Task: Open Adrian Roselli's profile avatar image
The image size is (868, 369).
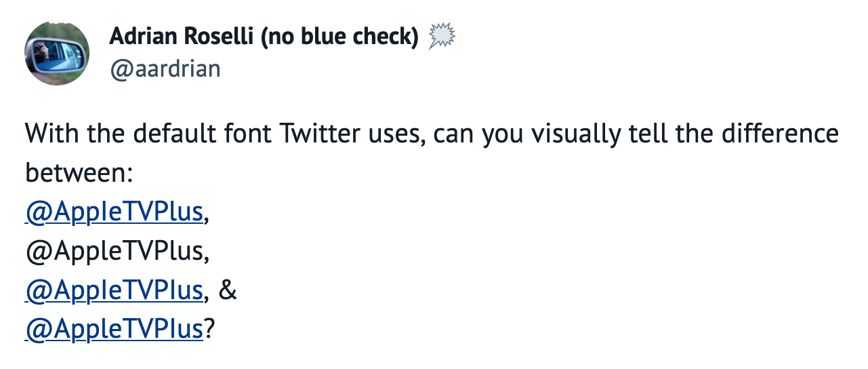Action: click(x=57, y=53)
